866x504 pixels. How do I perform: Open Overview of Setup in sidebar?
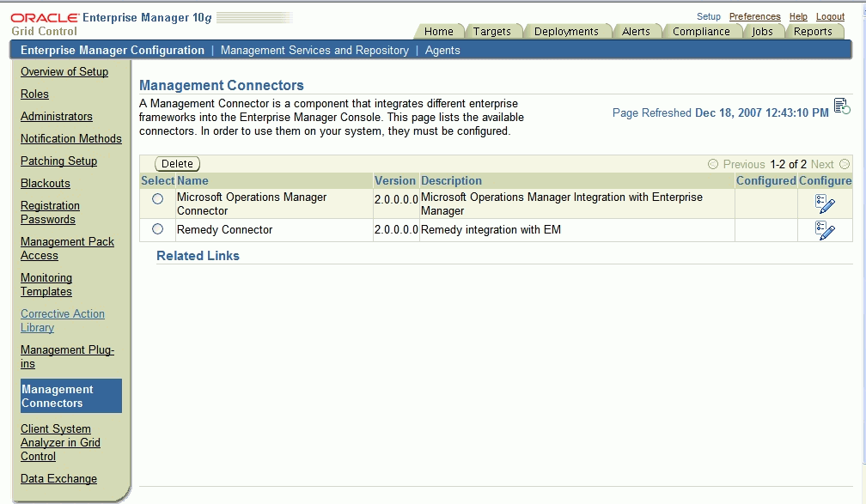click(x=64, y=72)
